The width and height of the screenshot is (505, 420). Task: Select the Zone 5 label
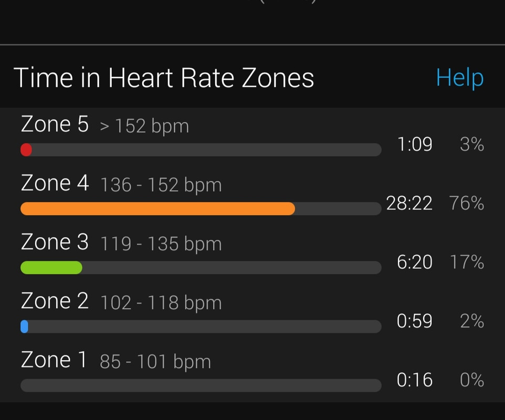pos(55,124)
